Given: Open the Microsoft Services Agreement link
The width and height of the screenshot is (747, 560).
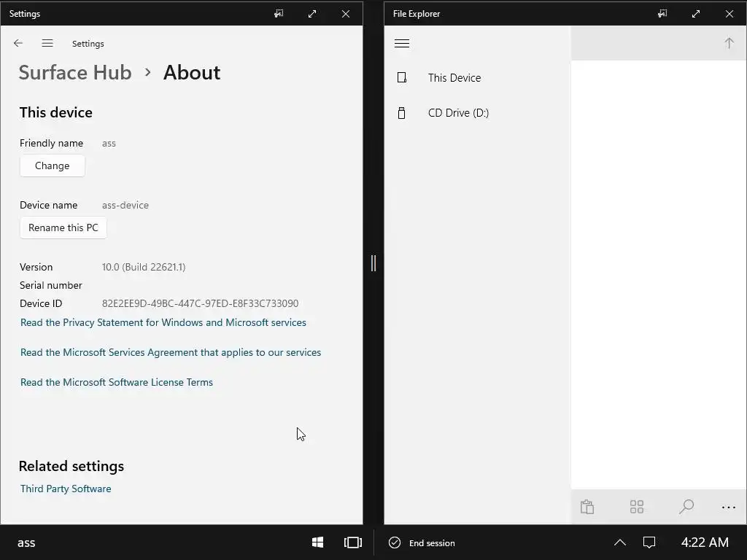Looking at the screenshot, I should (171, 352).
